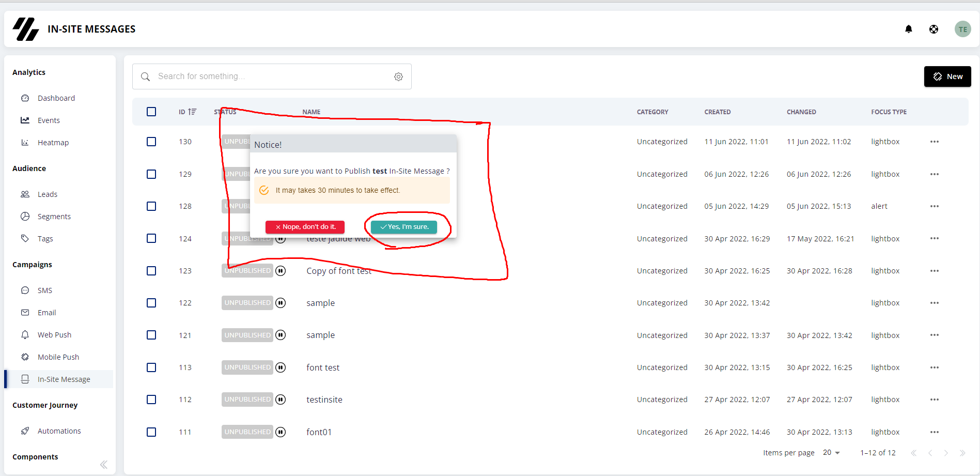
Task: Check the box for message 130
Action: click(x=151, y=142)
